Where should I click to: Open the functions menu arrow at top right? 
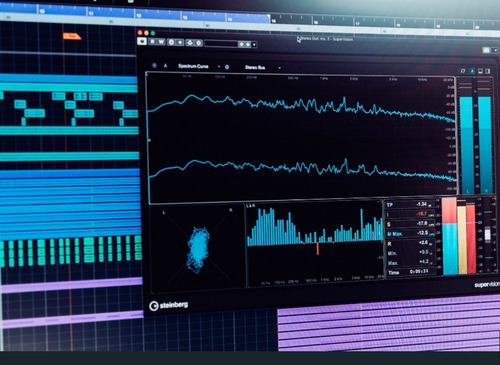pos(495,50)
